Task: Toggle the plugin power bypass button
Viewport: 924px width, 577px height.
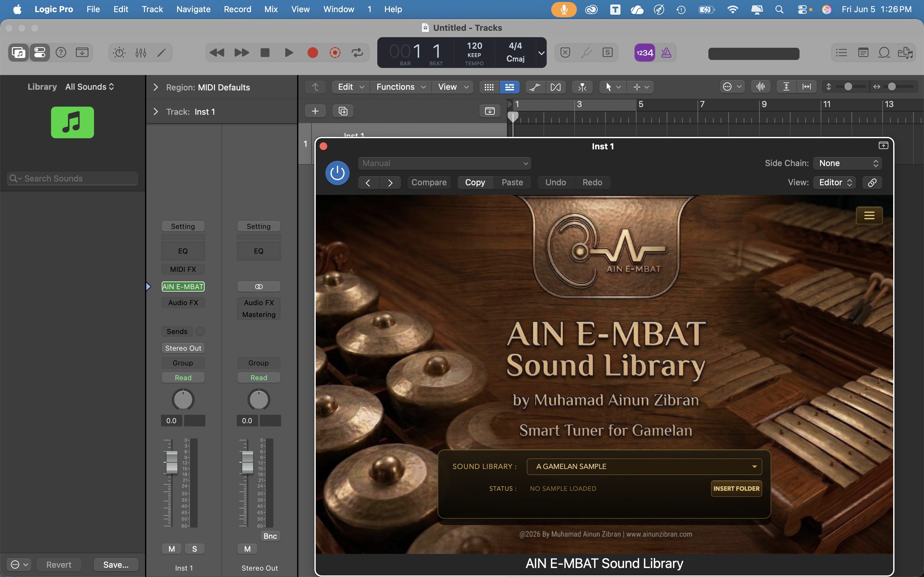Action: (x=338, y=173)
